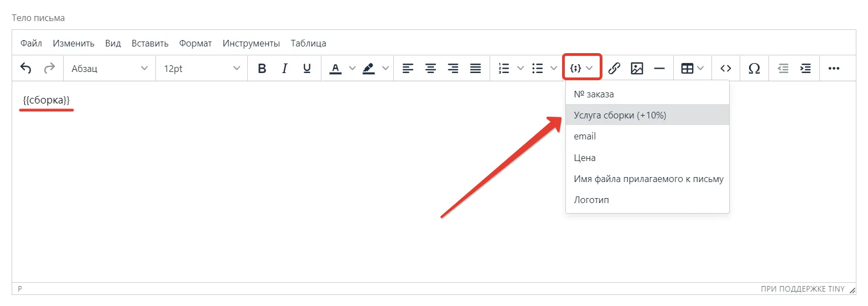Show more toolbar options (three dots)
This screenshot has width=868, height=306.
pos(834,68)
